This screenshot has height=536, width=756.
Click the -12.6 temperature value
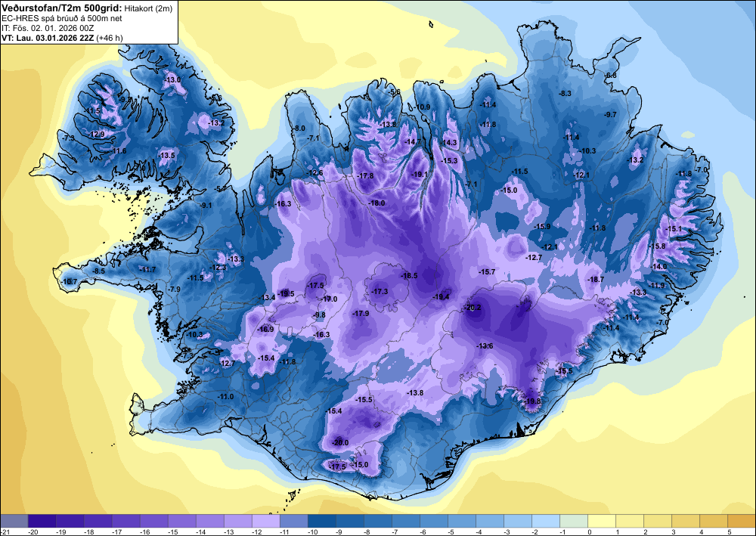(315, 173)
